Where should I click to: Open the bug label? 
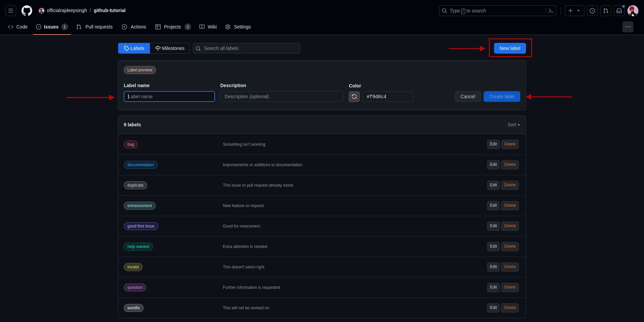(x=131, y=144)
